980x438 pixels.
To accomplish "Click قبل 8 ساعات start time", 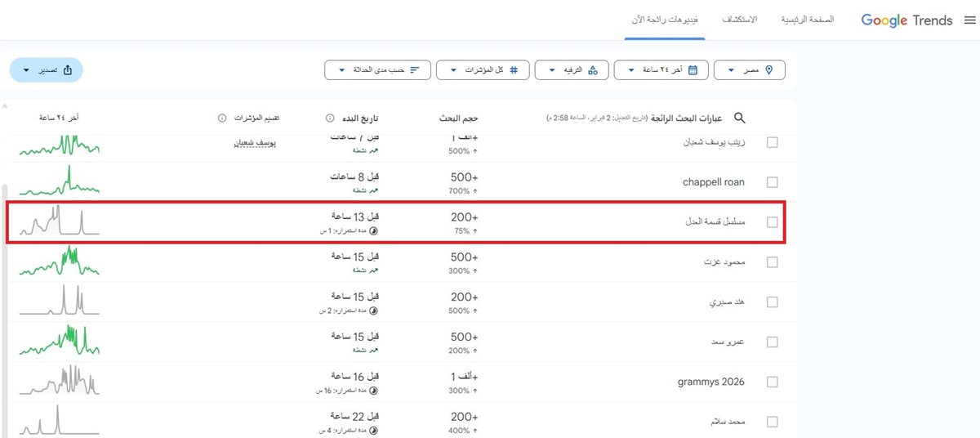I will tap(355, 177).
